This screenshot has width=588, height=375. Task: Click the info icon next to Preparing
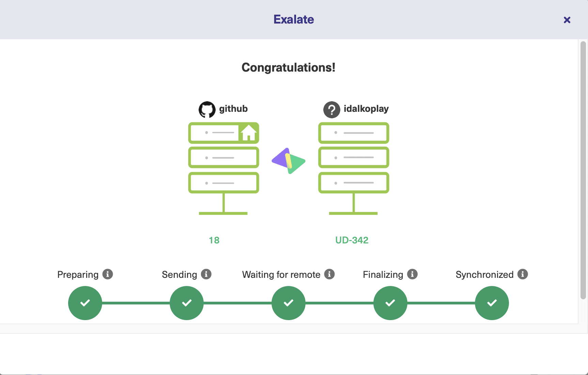click(108, 274)
